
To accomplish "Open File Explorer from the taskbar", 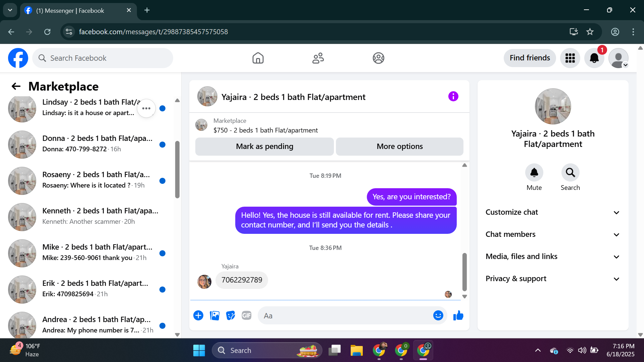I will coord(356,351).
